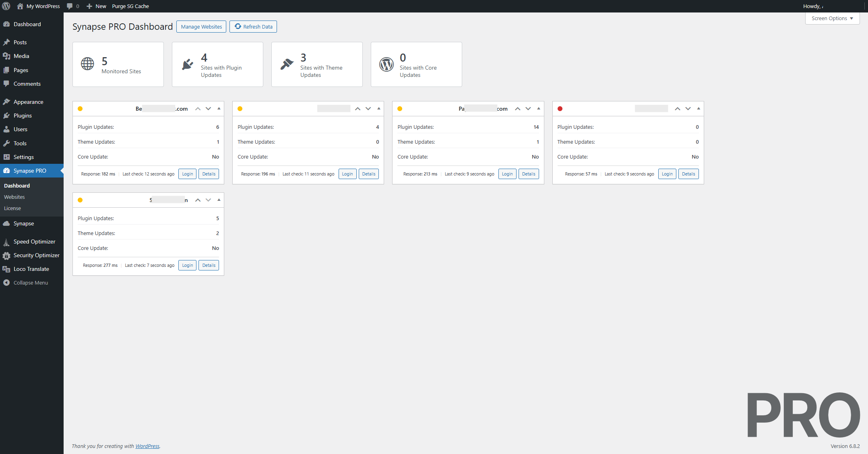Open the Websites submenu item
This screenshot has width=868, height=454.
tap(14, 197)
